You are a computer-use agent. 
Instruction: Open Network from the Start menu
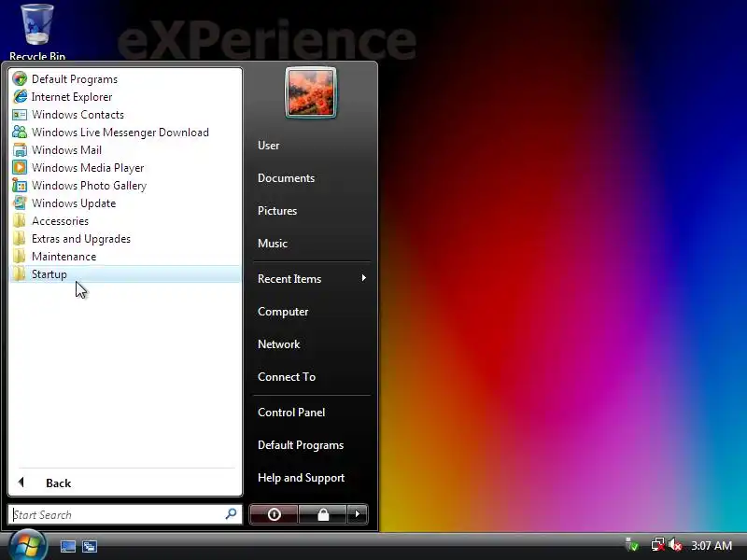coord(278,344)
